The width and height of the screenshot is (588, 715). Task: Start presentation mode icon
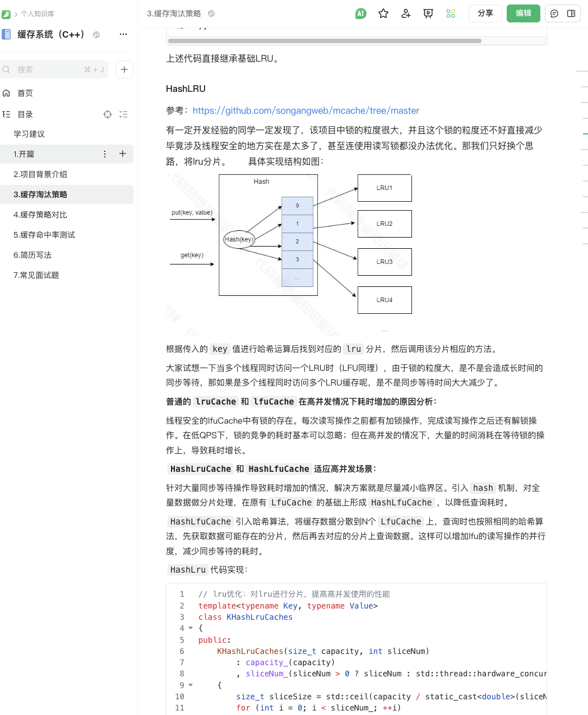pyautogui.click(x=428, y=13)
